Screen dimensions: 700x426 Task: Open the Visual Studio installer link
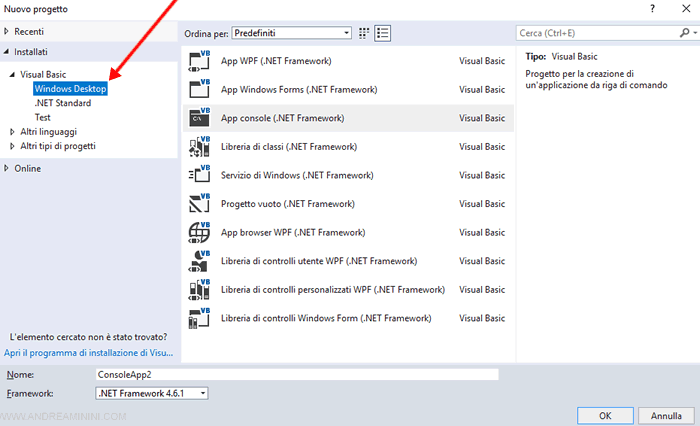(89, 353)
